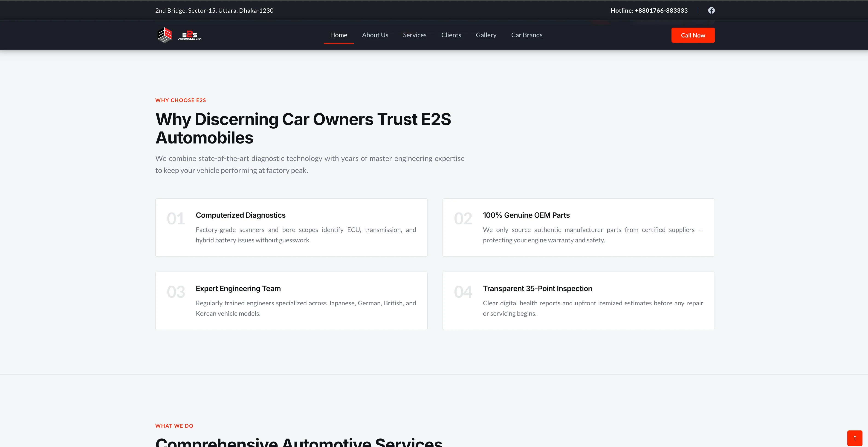Viewport: 868px width, 447px height.
Task: Click the 'Why Discerning Car Owners' main heading
Action: 303,128
